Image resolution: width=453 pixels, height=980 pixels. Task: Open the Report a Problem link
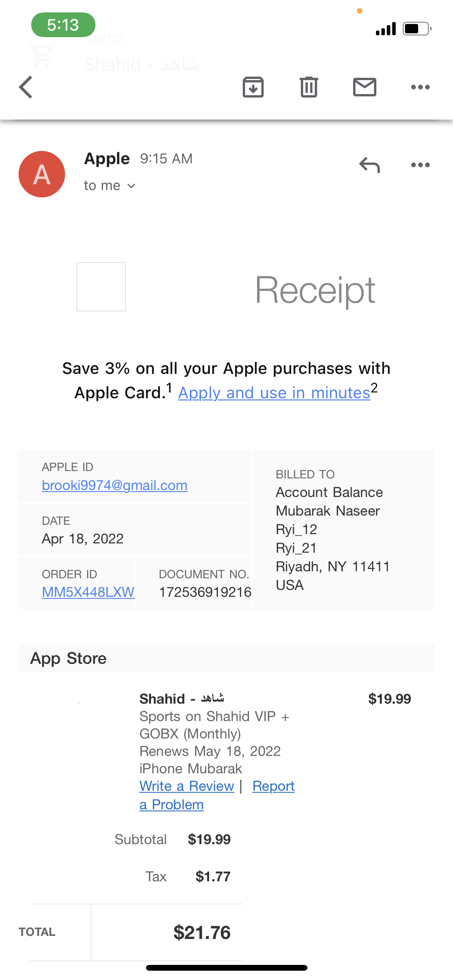point(273,786)
